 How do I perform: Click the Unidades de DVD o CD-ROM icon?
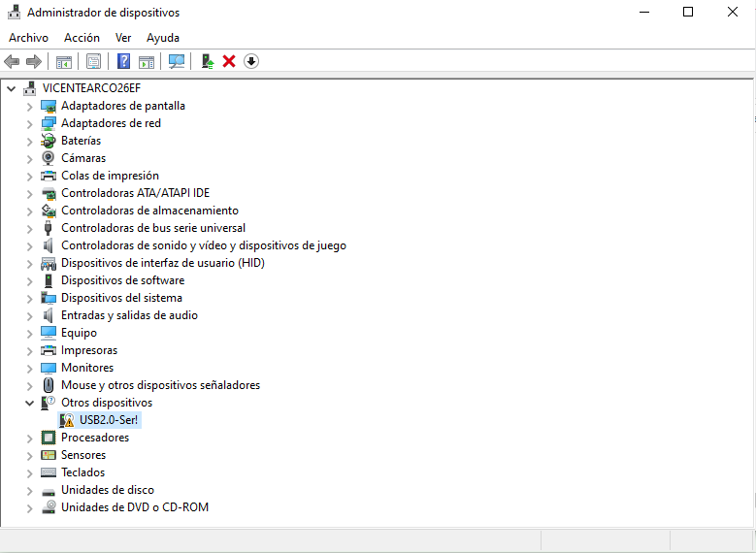49,507
